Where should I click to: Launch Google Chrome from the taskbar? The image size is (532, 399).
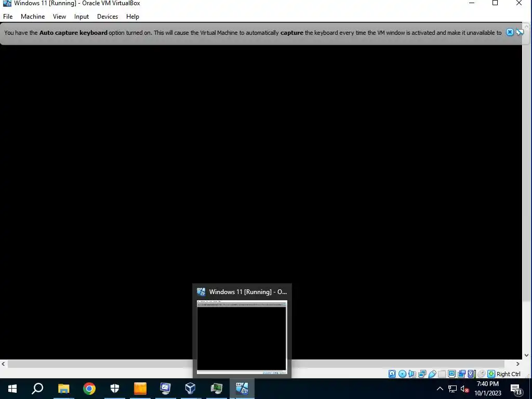(x=89, y=389)
